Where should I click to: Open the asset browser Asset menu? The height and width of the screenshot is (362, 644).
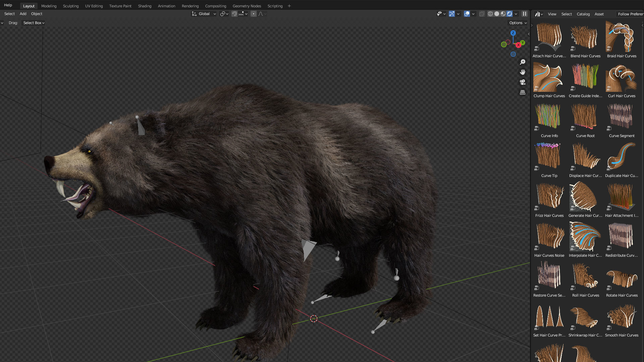point(599,14)
